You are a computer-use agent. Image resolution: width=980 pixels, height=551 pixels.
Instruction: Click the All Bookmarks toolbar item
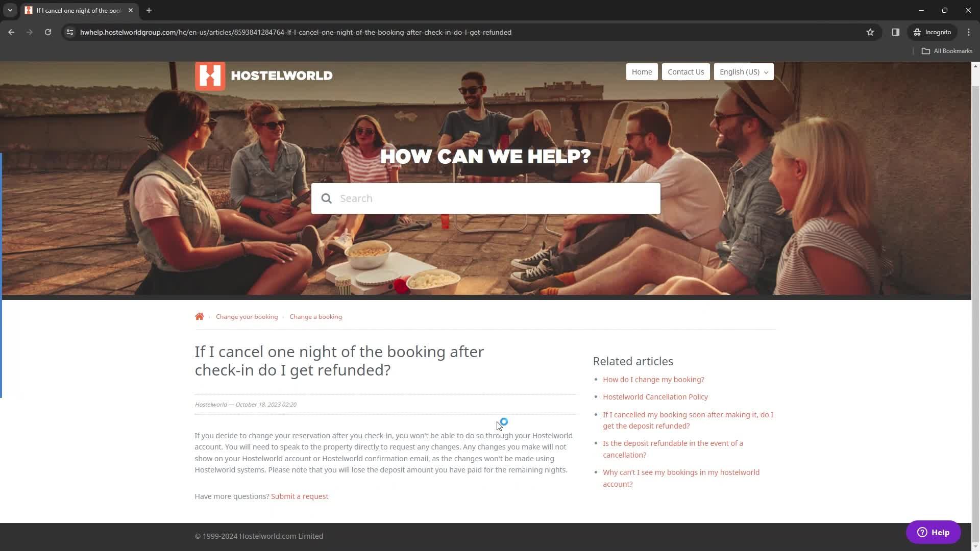(x=947, y=51)
